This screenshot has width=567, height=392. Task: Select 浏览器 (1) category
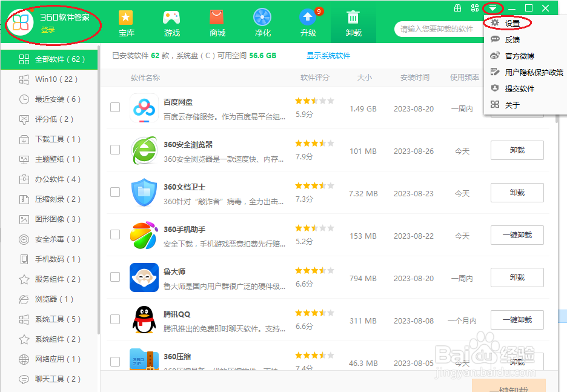point(49,299)
